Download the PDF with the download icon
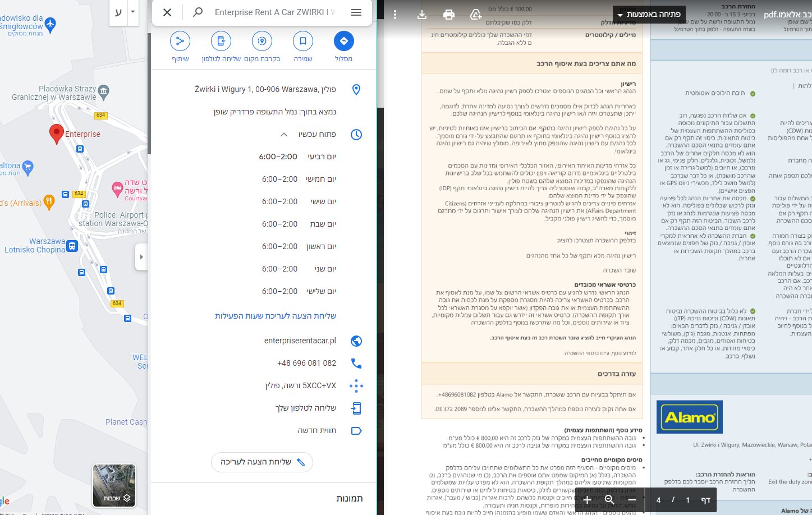This screenshot has height=515, width=812. pyautogui.click(x=422, y=15)
